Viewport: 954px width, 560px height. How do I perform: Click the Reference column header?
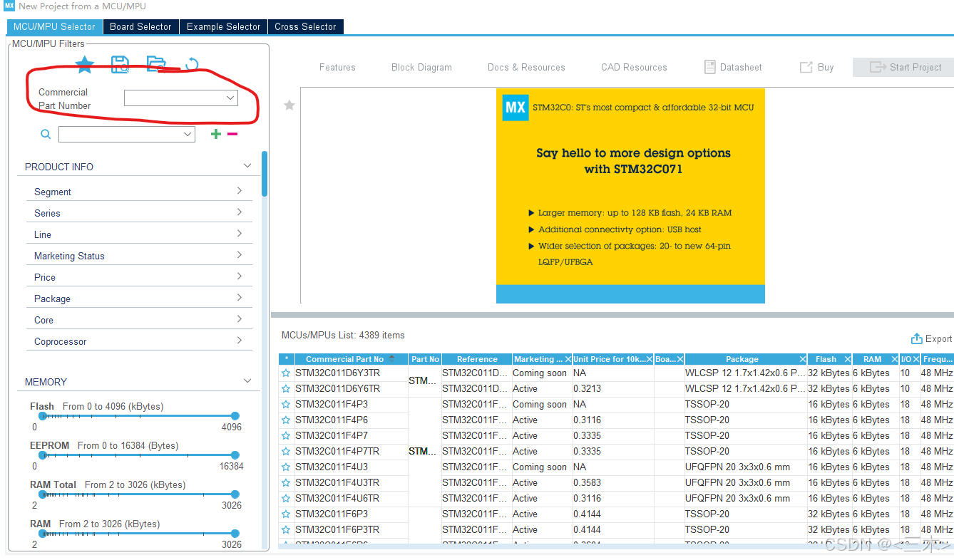tap(477, 359)
